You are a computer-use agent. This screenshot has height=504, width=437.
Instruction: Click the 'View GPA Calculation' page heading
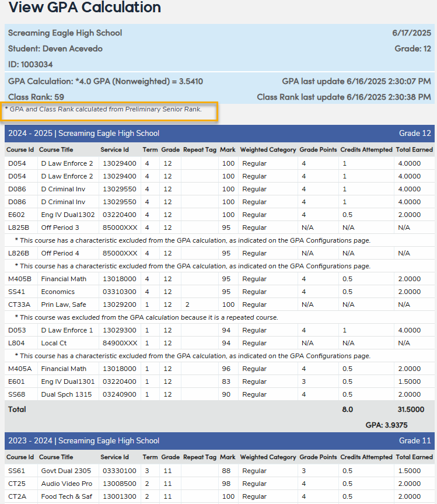[x=85, y=7]
